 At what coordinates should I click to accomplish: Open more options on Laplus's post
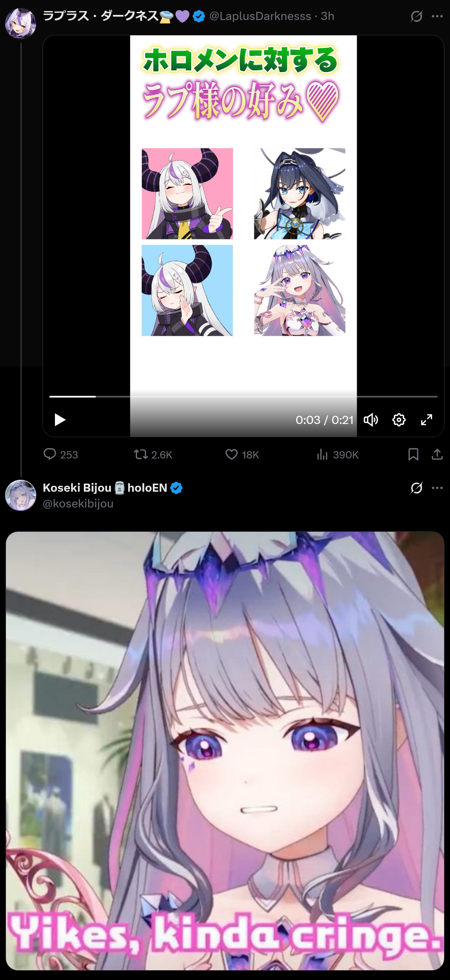(x=437, y=16)
